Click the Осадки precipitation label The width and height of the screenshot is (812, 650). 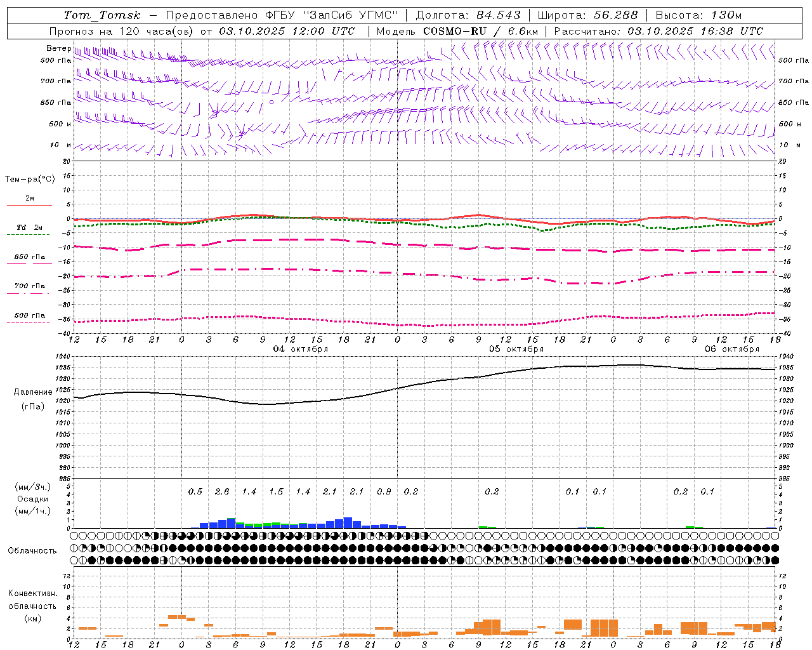[x=33, y=499]
